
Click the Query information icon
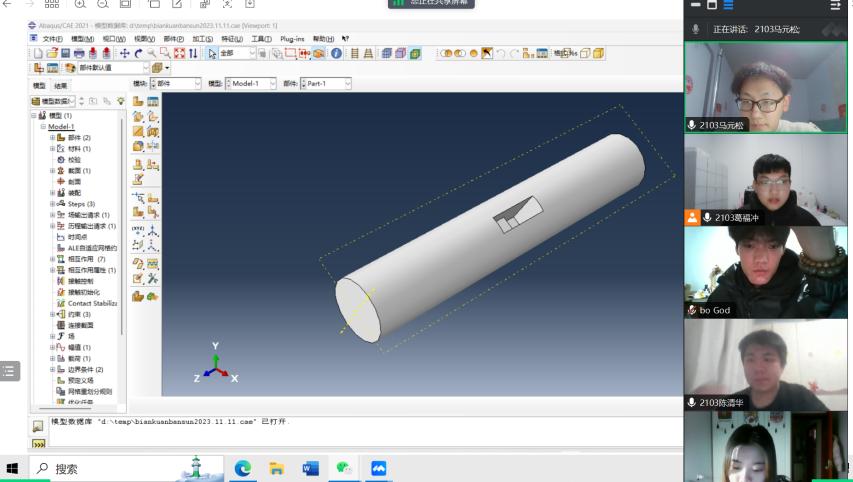tap(336, 53)
